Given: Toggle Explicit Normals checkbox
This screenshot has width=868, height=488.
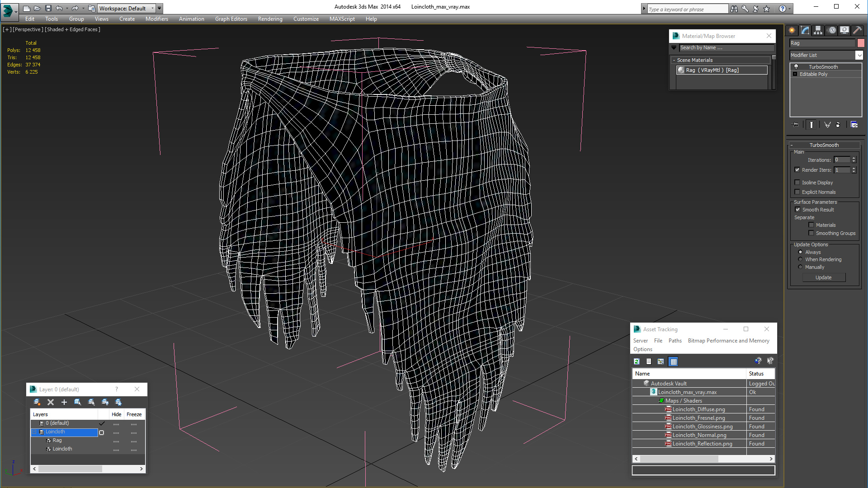Looking at the screenshot, I should [x=797, y=191].
